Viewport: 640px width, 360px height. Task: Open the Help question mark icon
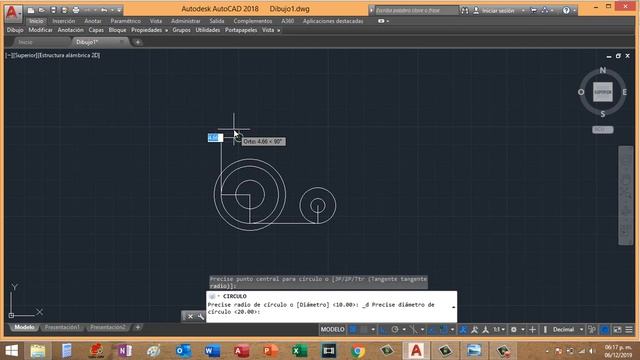point(566,11)
